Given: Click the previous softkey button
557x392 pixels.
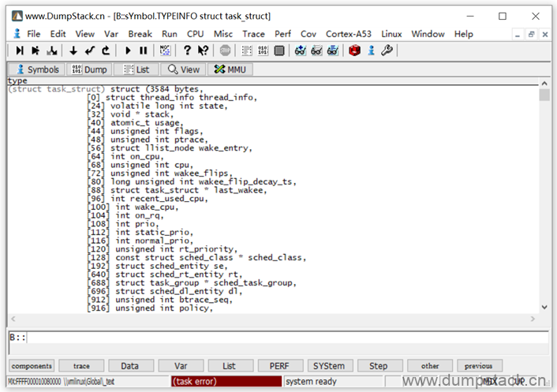Looking at the screenshot, I should [x=478, y=366].
